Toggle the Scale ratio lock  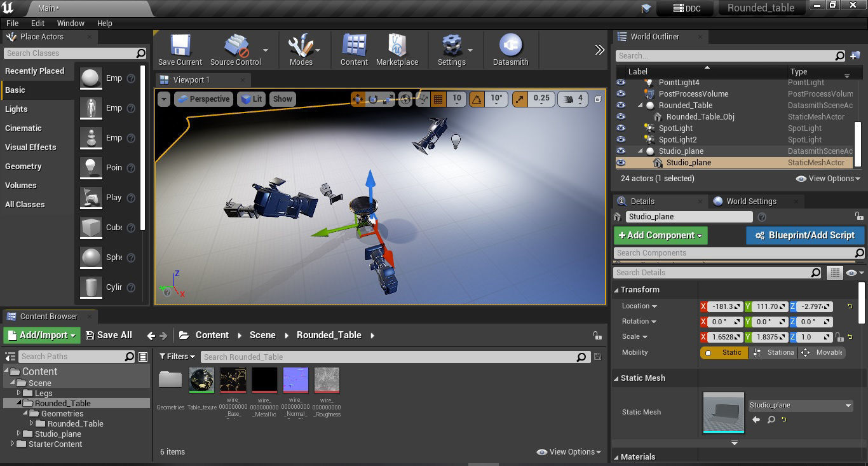click(x=839, y=337)
